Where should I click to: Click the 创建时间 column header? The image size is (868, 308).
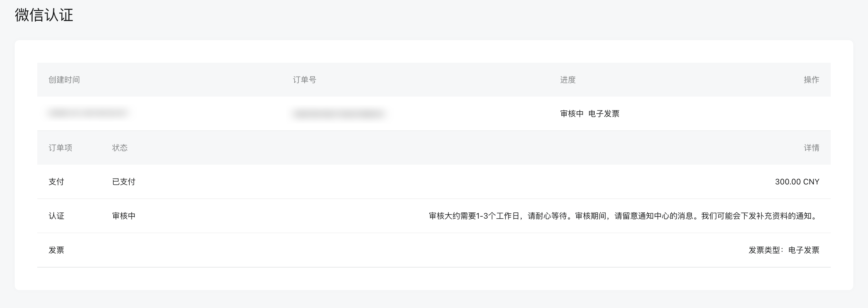[63, 80]
